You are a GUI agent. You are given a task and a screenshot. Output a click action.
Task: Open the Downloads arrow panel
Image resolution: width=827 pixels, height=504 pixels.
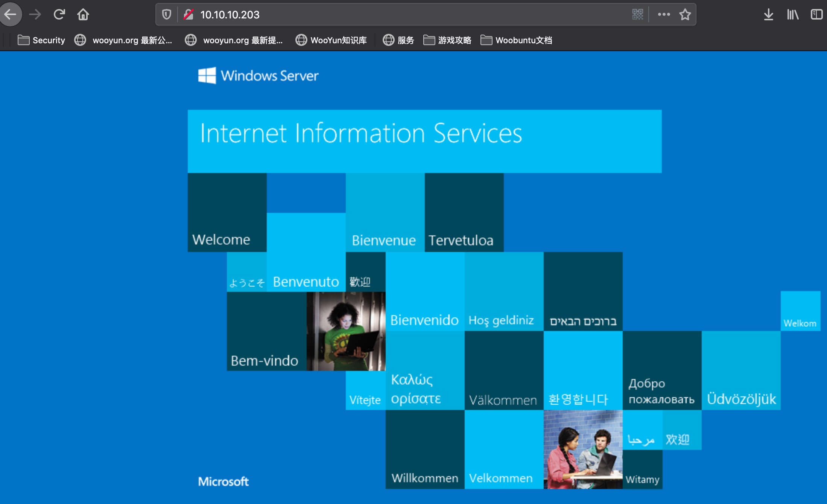point(768,15)
